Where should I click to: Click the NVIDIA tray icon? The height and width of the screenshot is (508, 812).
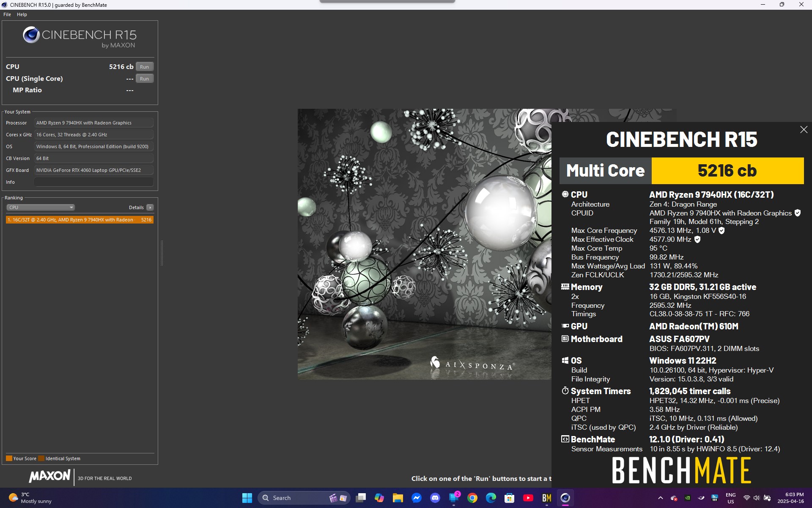[x=688, y=498]
